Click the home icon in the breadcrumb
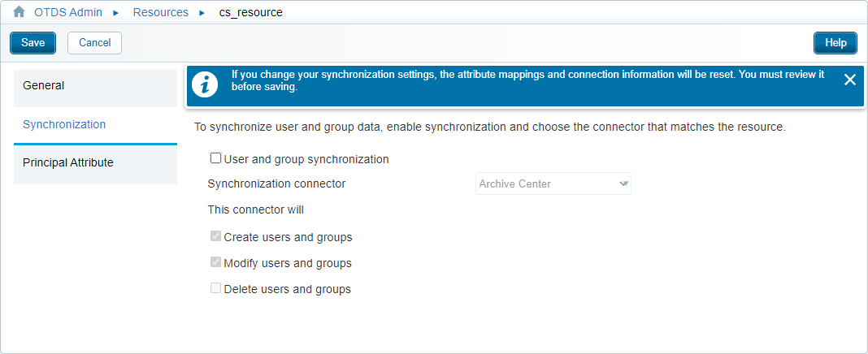The image size is (868, 354). click(20, 12)
